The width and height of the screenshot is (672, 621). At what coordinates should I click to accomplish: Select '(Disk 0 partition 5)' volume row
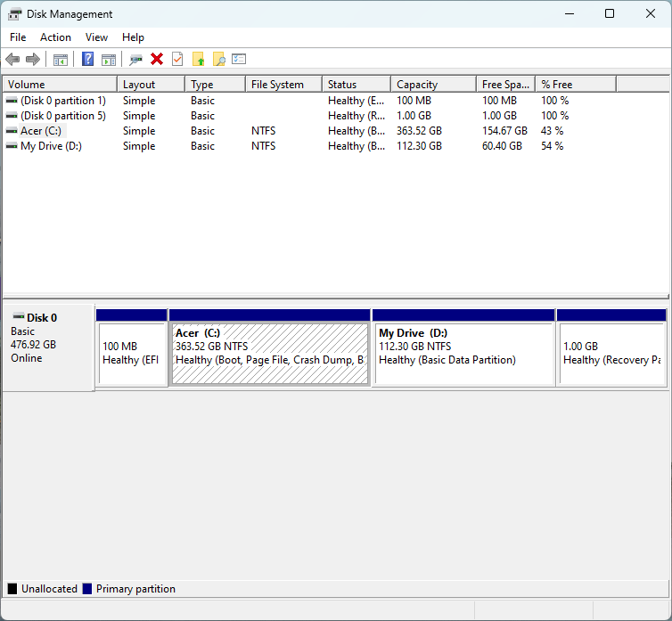tap(63, 116)
